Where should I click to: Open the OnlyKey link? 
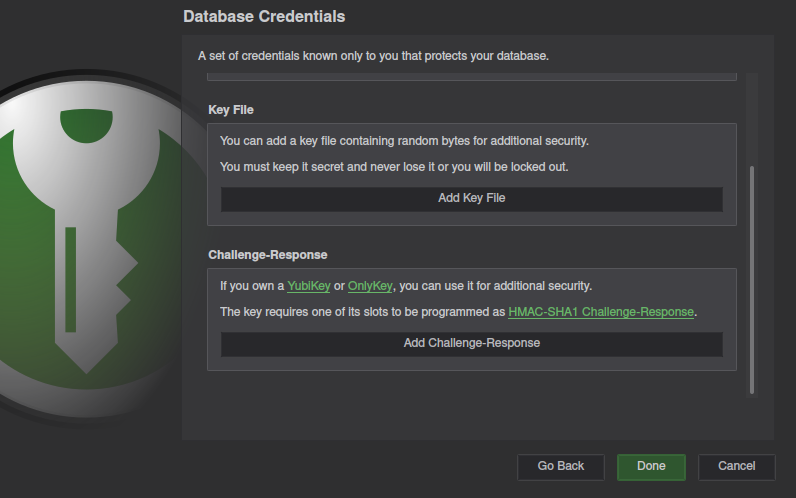[x=370, y=286]
